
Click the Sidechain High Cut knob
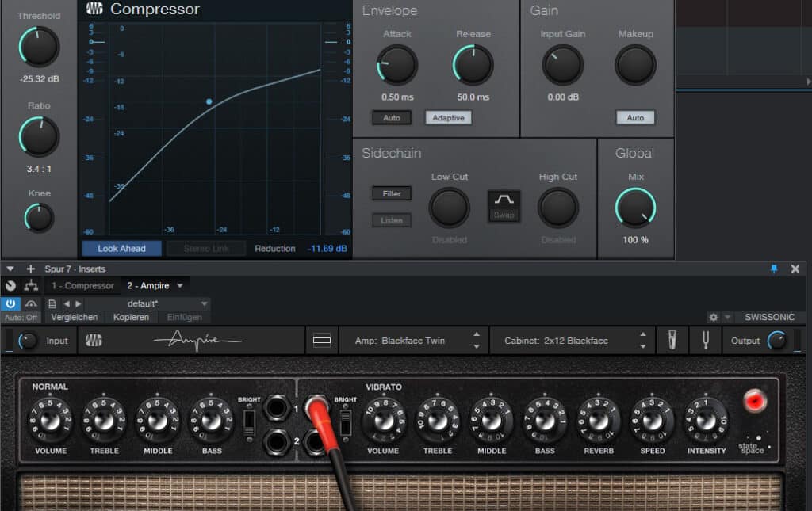coord(558,208)
